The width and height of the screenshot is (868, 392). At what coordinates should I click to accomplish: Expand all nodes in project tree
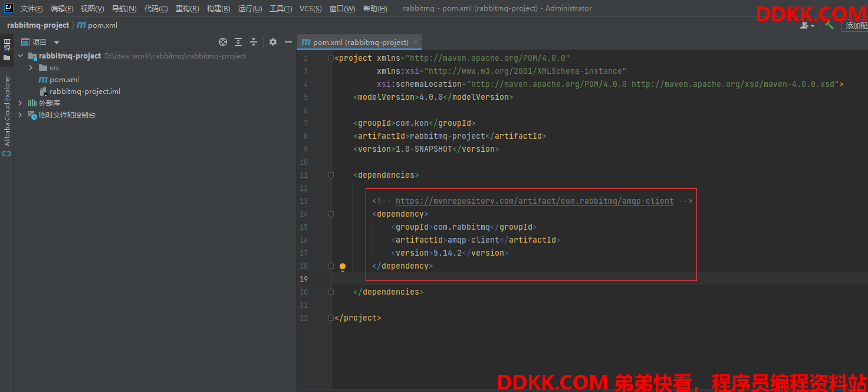238,42
